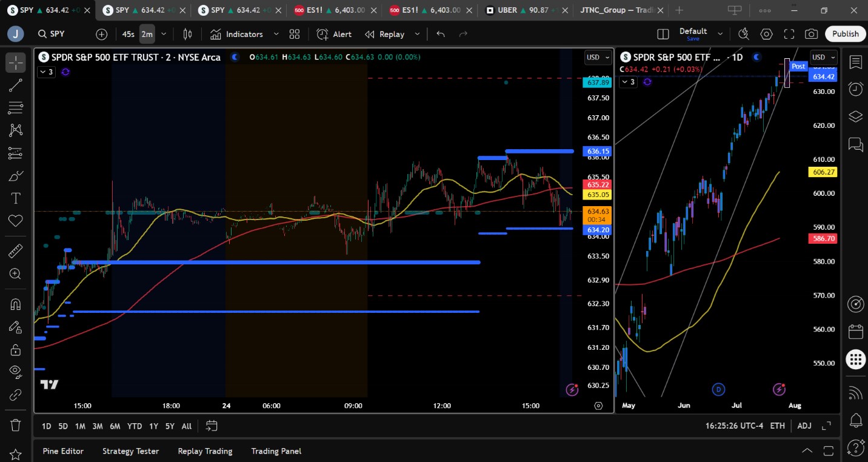The image size is (868, 462).
Task: Select the brush drawing tool
Action: [16, 176]
